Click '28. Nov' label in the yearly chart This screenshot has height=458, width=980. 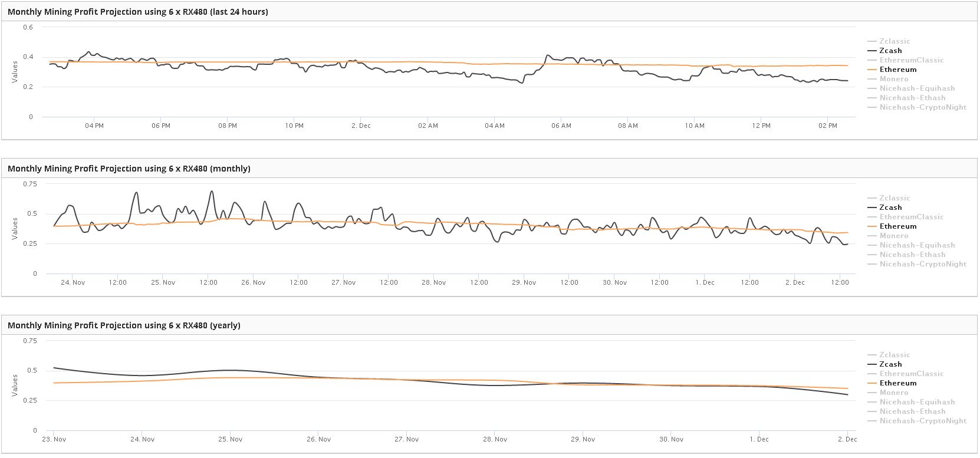point(495,440)
